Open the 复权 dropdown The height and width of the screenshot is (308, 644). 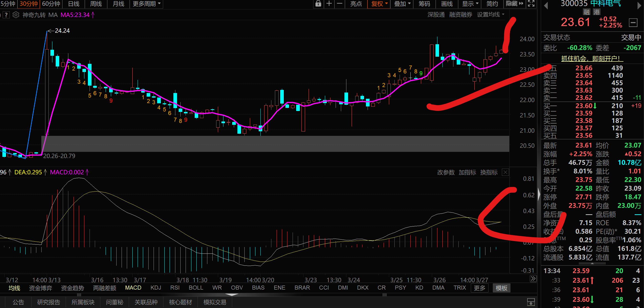379,4
